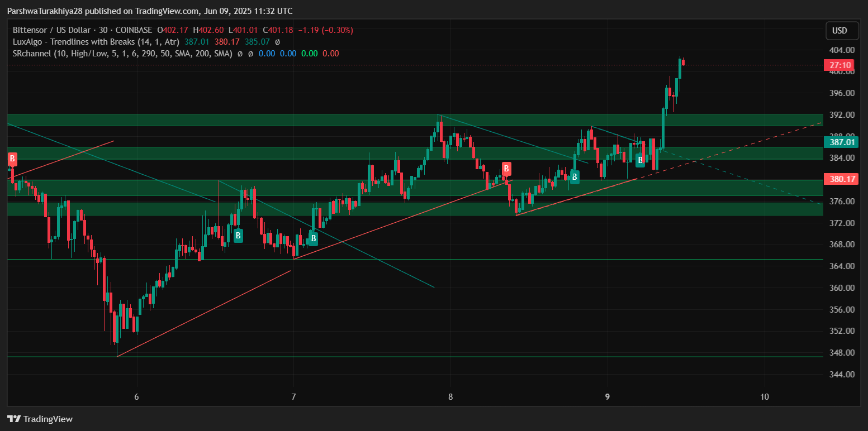The width and height of the screenshot is (868, 431).
Task: Click the teal B marker between dates 8 and 9
Action: [574, 177]
